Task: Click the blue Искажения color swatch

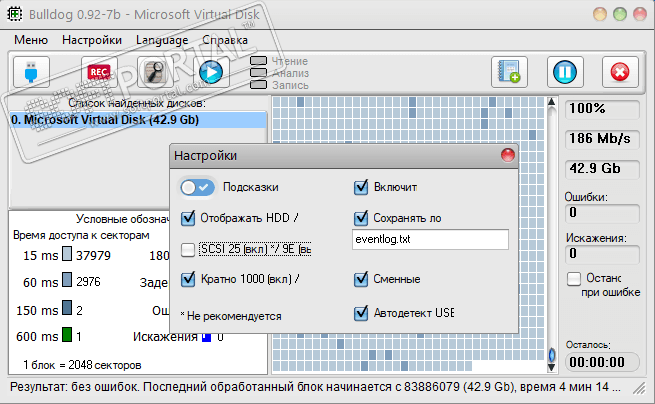Action: [206, 337]
